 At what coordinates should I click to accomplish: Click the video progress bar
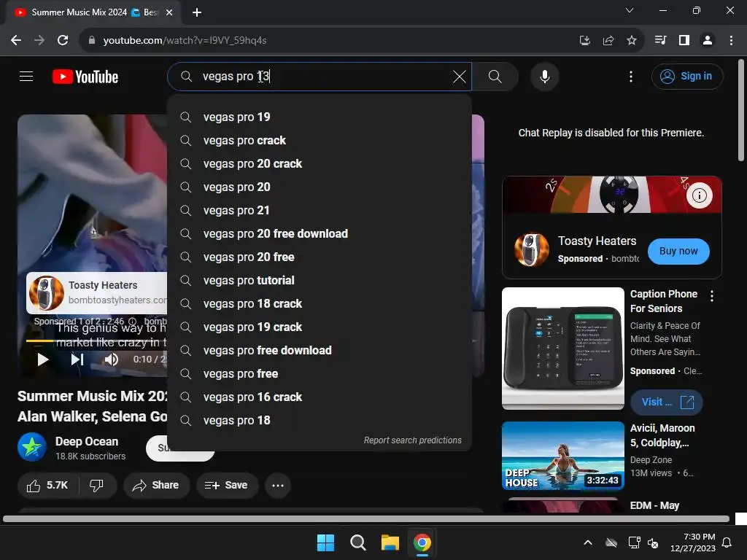pyautogui.click(x=97, y=341)
